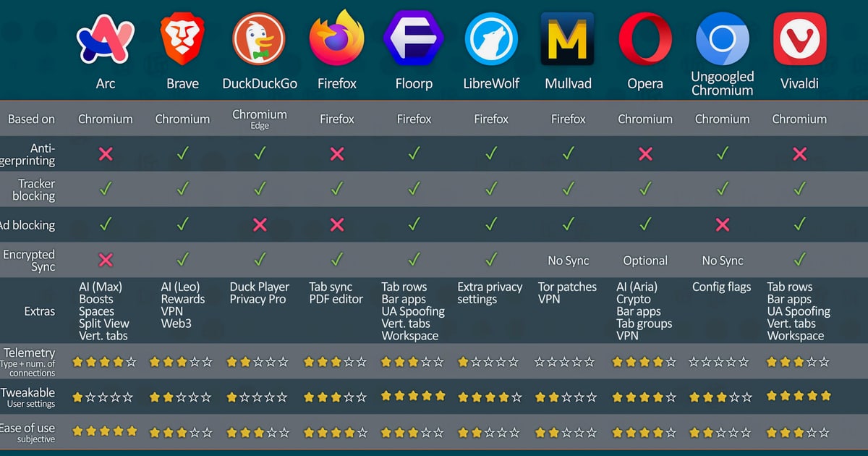The image size is (868, 456).
Task: Open the Firefox fox icon
Action: tap(337, 38)
